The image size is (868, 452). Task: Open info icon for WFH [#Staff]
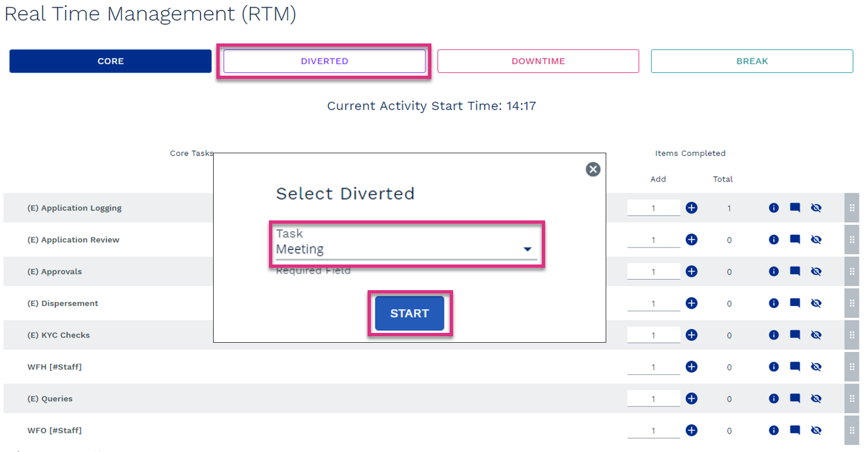pyautogui.click(x=773, y=367)
